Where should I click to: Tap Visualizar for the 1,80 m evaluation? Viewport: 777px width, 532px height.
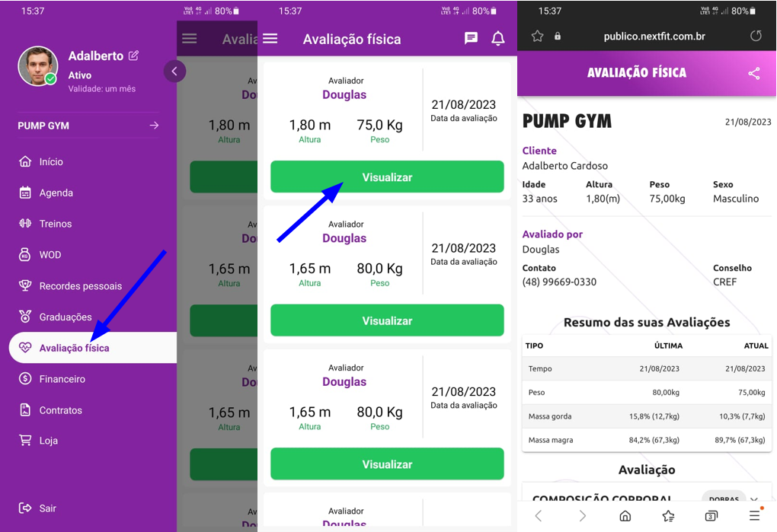tap(387, 177)
